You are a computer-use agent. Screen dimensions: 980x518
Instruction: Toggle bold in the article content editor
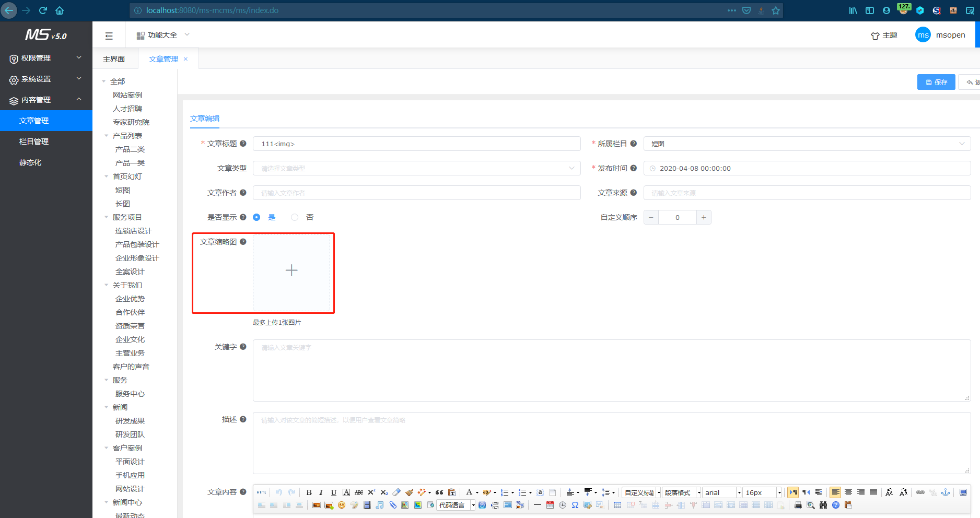309,492
